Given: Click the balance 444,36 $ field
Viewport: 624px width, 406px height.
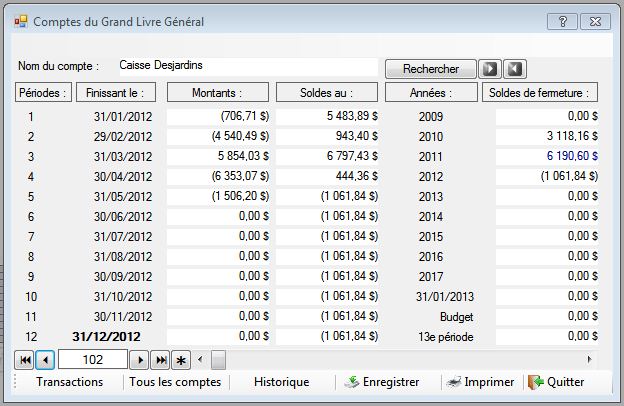Looking at the screenshot, I should [x=327, y=176].
